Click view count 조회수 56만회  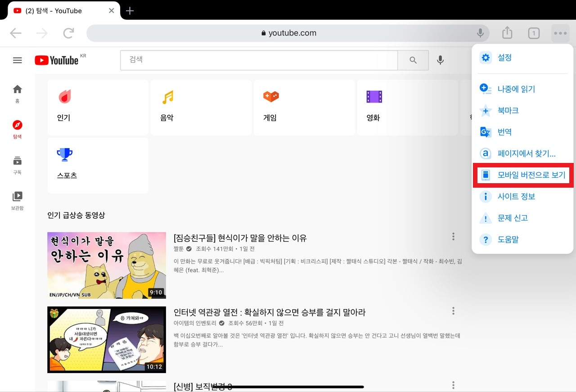(x=245, y=323)
